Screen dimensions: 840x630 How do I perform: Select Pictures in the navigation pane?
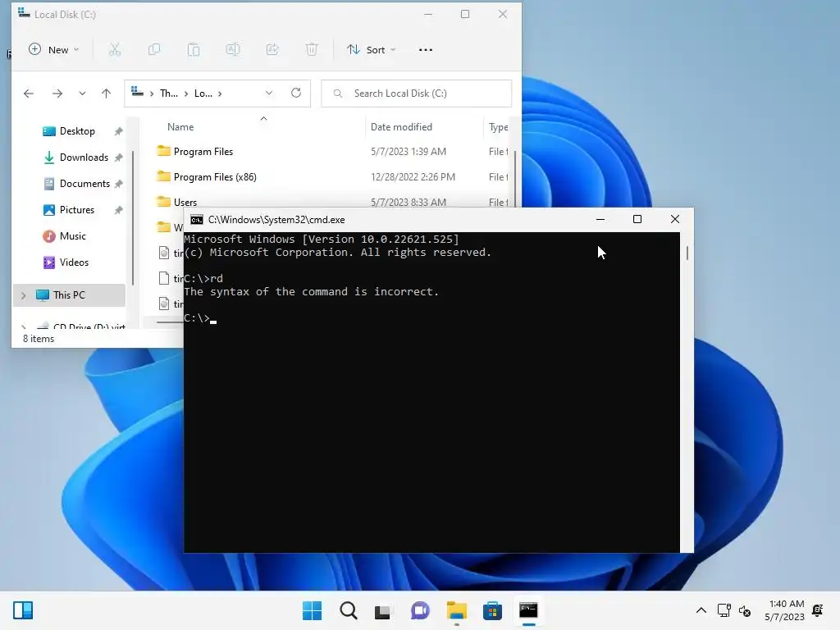76,210
